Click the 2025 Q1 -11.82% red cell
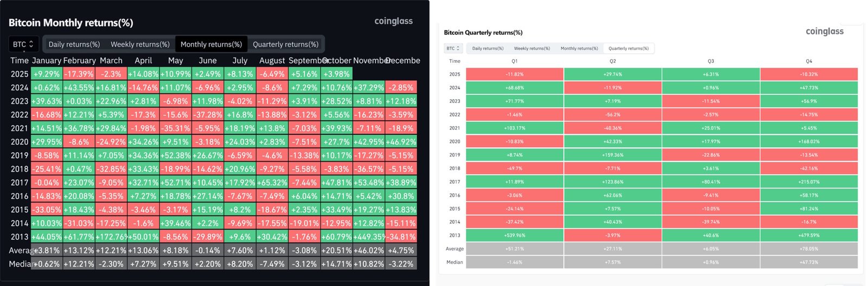 coord(514,74)
